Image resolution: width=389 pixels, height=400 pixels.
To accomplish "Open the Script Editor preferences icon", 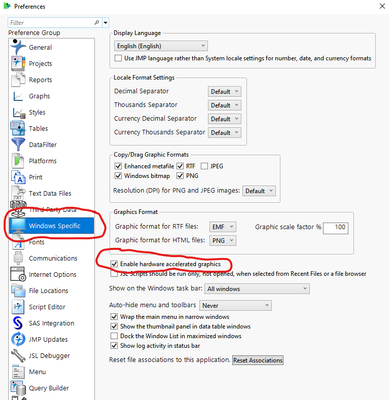I will 18,307.
